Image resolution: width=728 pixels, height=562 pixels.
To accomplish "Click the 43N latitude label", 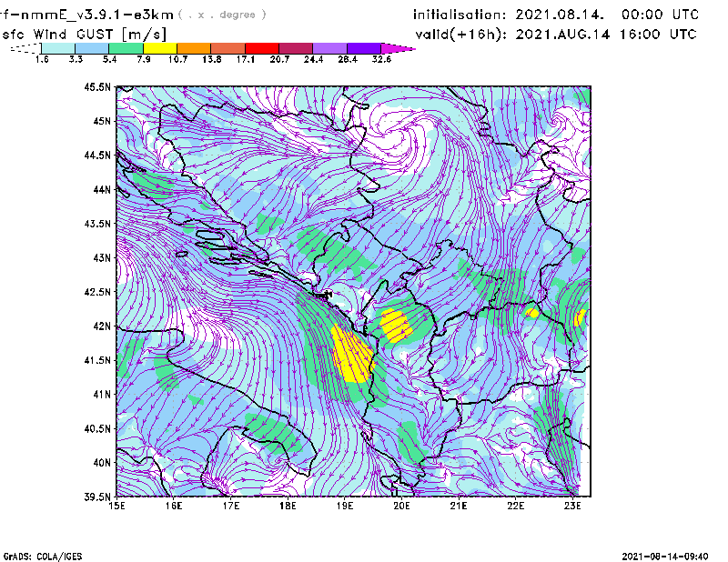I will click(x=102, y=257).
